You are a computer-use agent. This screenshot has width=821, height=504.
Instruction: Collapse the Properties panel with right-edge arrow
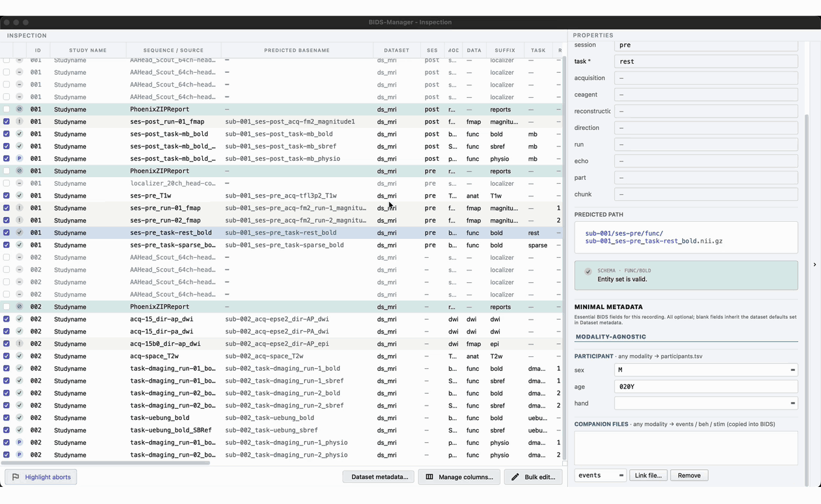[814, 264]
